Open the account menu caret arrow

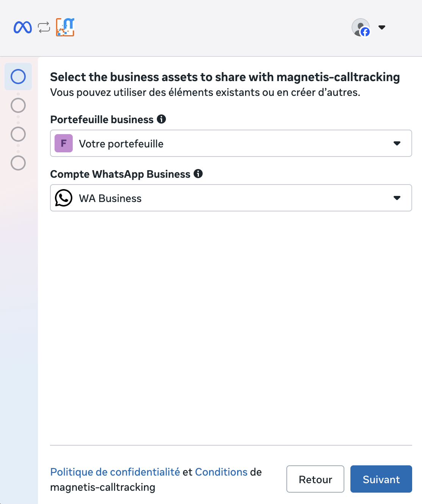382,27
